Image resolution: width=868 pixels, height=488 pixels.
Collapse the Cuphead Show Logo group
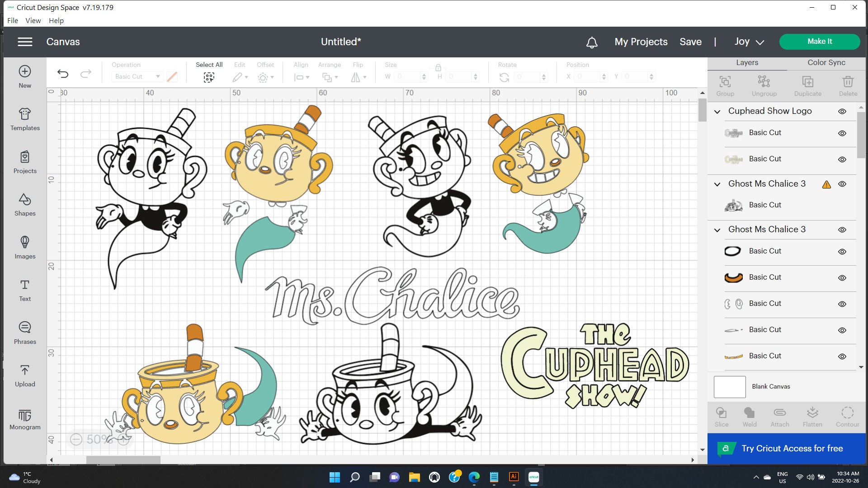[717, 112]
